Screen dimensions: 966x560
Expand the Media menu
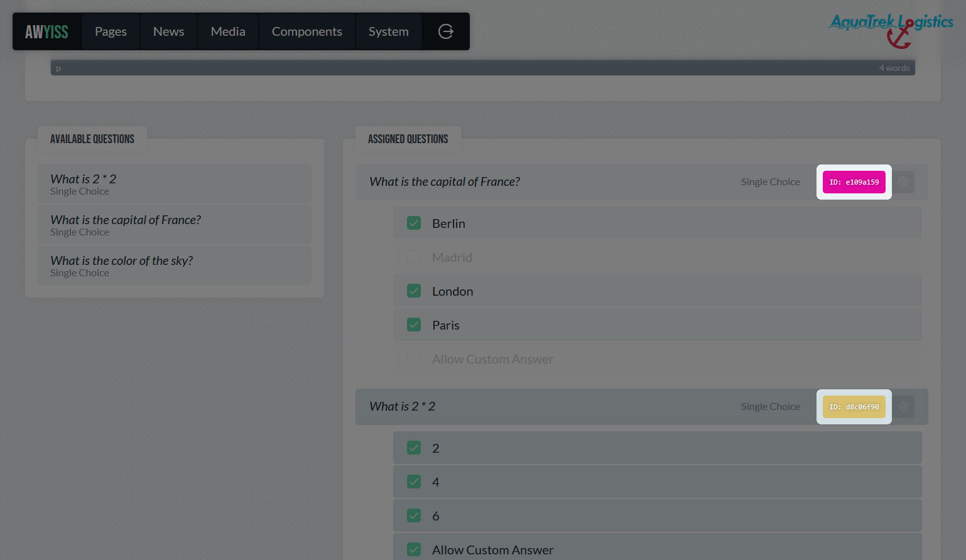click(228, 31)
